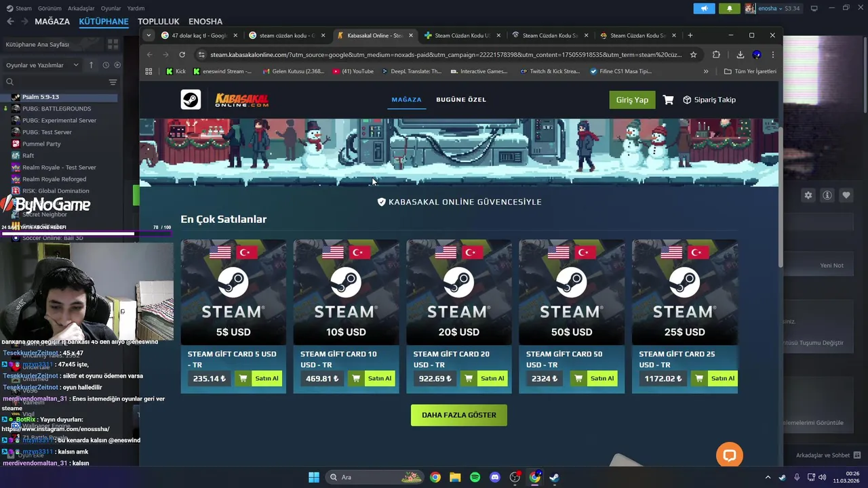Open Kütüphane Ana Sayfası in Steam
Viewport: 868px width, 488px height.
pyautogui.click(x=37, y=44)
